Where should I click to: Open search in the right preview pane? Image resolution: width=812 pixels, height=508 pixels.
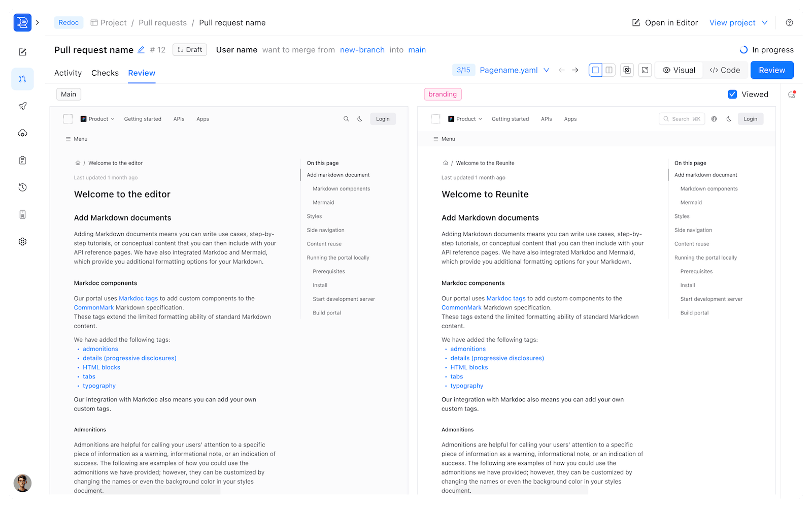point(682,118)
